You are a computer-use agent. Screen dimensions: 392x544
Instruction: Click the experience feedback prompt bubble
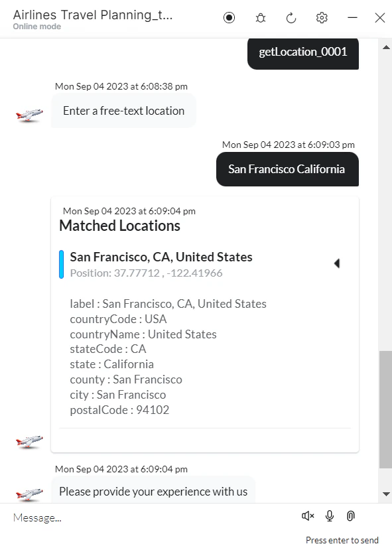pyautogui.click(x=153, y=491)
